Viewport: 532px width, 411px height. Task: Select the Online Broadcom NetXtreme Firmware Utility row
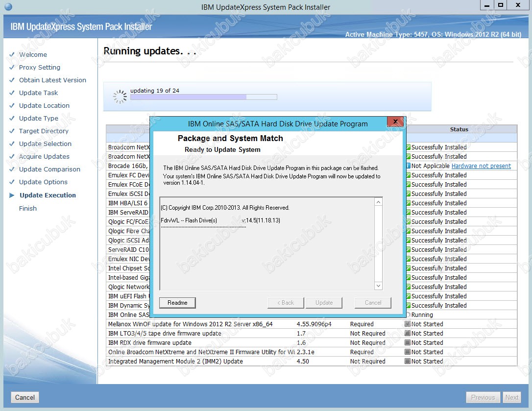[312, 352]
